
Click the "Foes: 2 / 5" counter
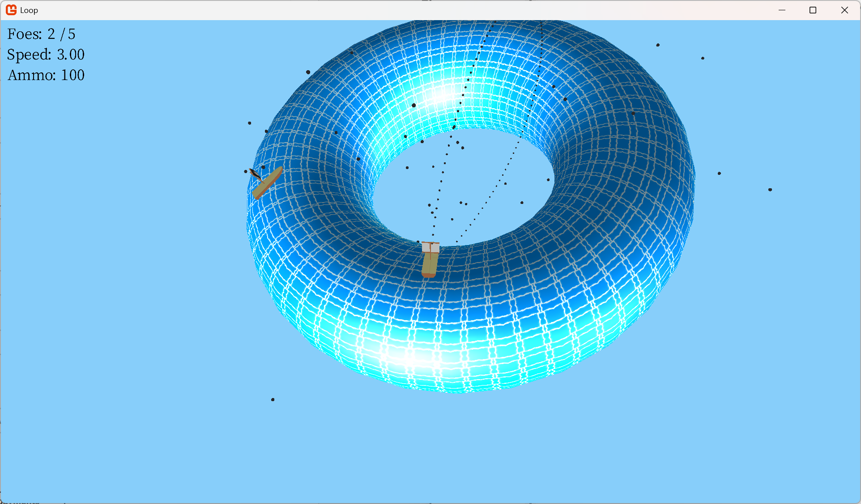point(41,34)
